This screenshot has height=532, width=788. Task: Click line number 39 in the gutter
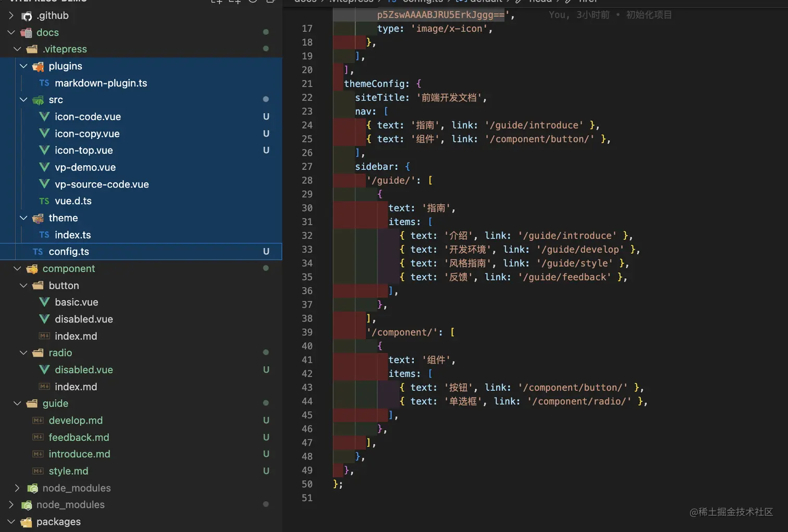point(307,332)
